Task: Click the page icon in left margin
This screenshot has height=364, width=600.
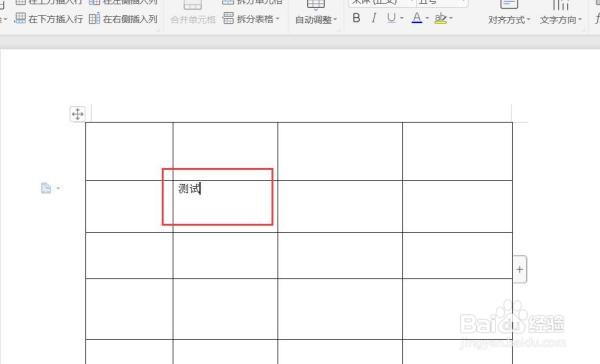Action: 46,188
